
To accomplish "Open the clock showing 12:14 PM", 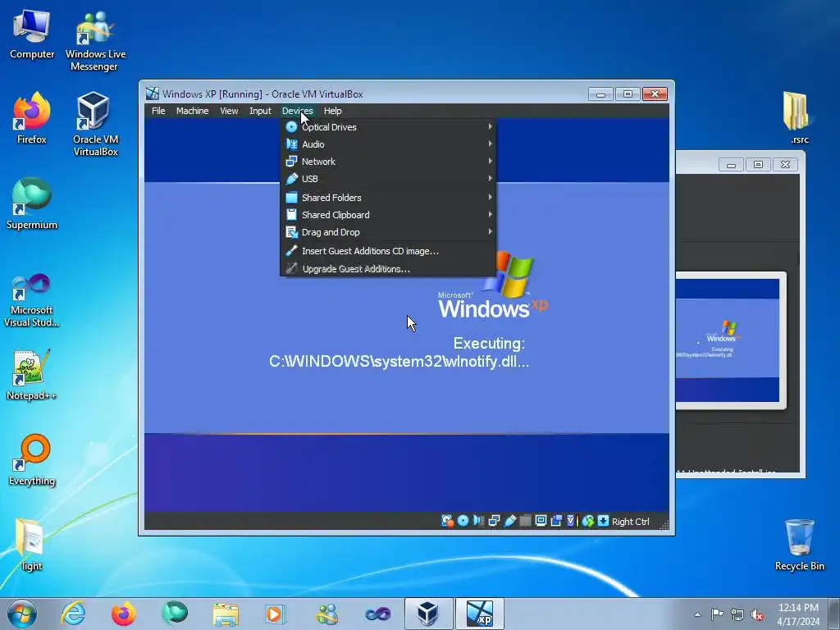I will (x=798, y=614).
